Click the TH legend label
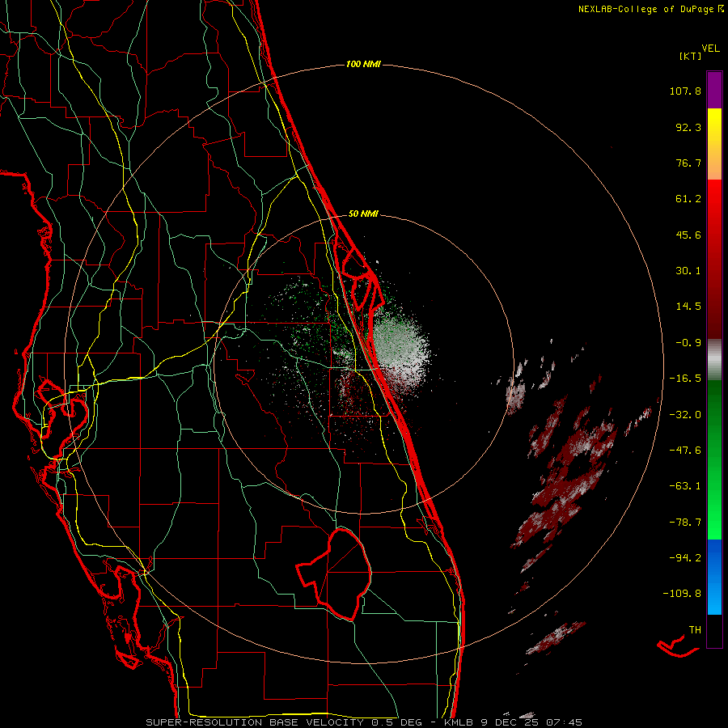Viewport: 728px width, 728px height. coord(695,630)
